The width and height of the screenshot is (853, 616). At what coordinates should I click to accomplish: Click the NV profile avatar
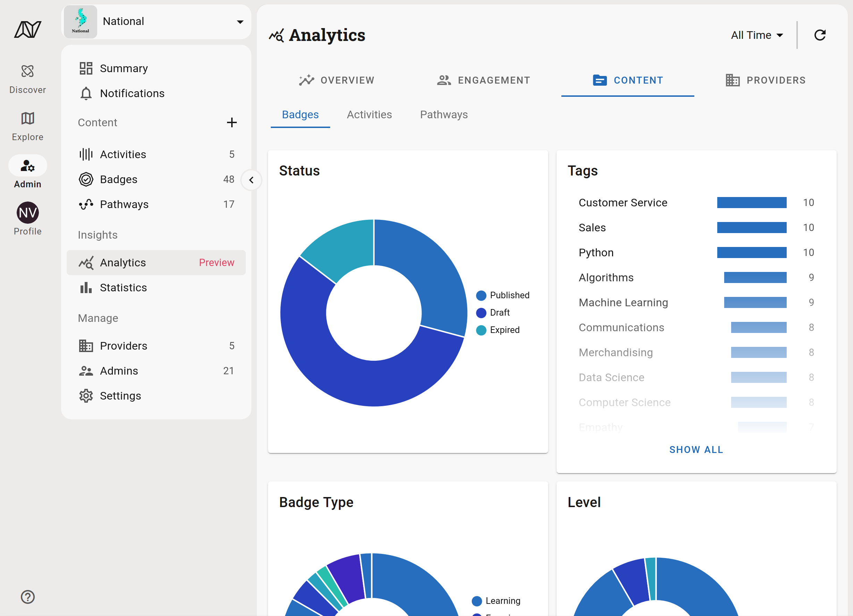(27, 213)
